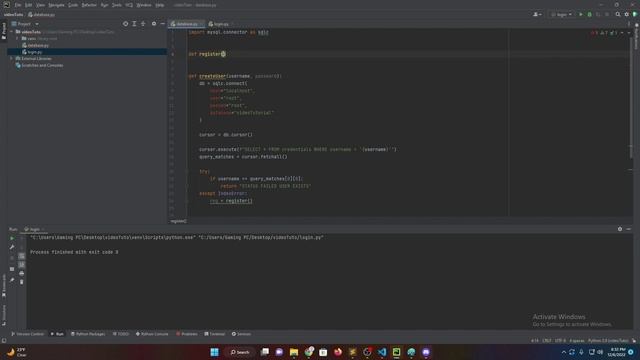The height and width of the screenshot is (360, 640).
Task: Open the Services tool window
Action: [x=241, y=334]
